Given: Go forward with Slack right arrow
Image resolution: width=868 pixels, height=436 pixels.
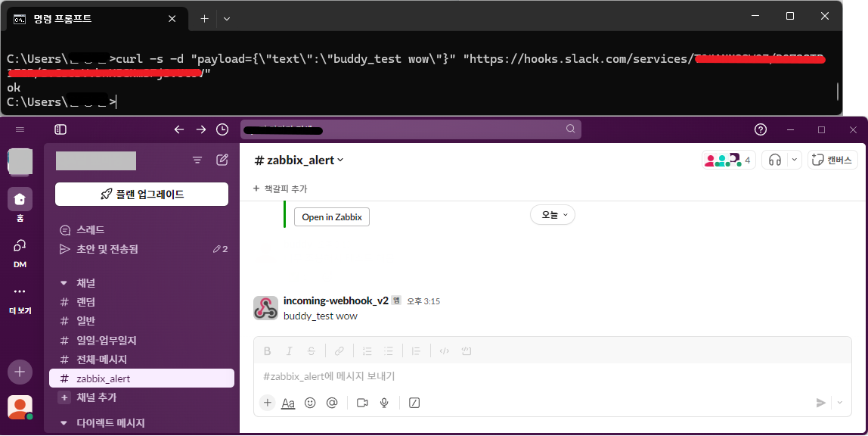Looking at the screenshot, I should coord(201,129).
